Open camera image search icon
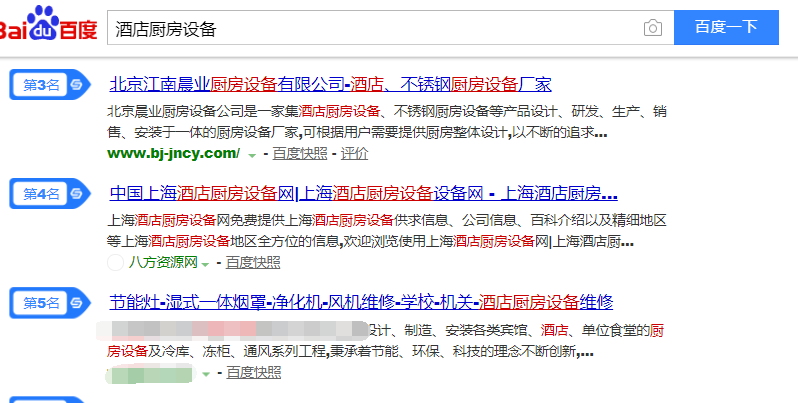The height and width of the screenshot is (403, 798). (x=652, y=27)
